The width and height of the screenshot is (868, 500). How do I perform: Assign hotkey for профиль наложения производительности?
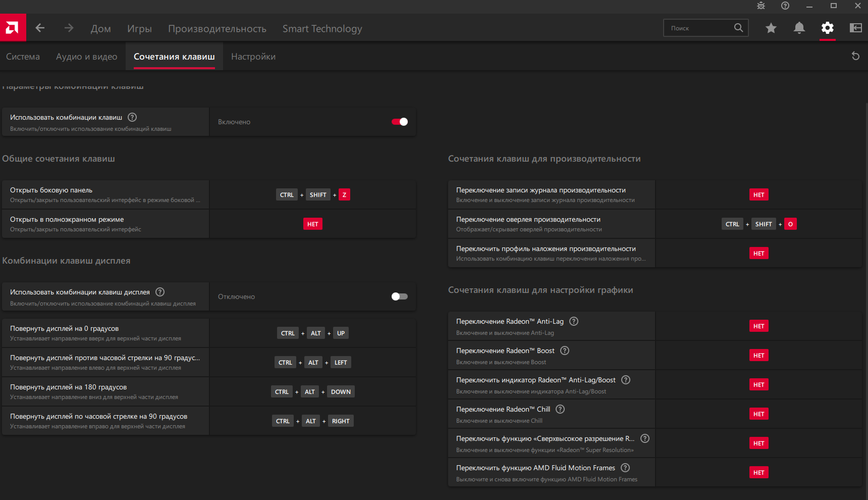point(759,254)
